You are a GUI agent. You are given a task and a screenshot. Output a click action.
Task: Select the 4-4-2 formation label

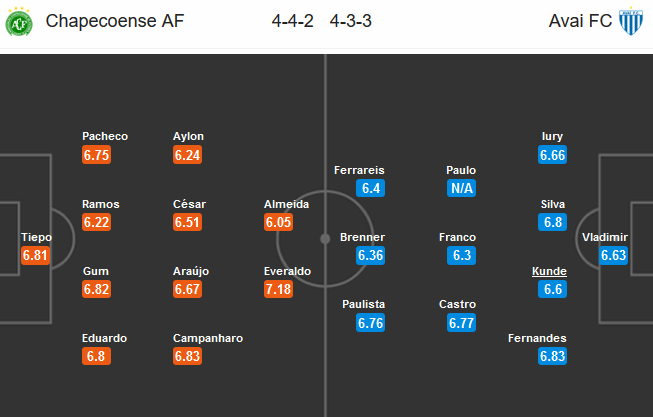288,21
